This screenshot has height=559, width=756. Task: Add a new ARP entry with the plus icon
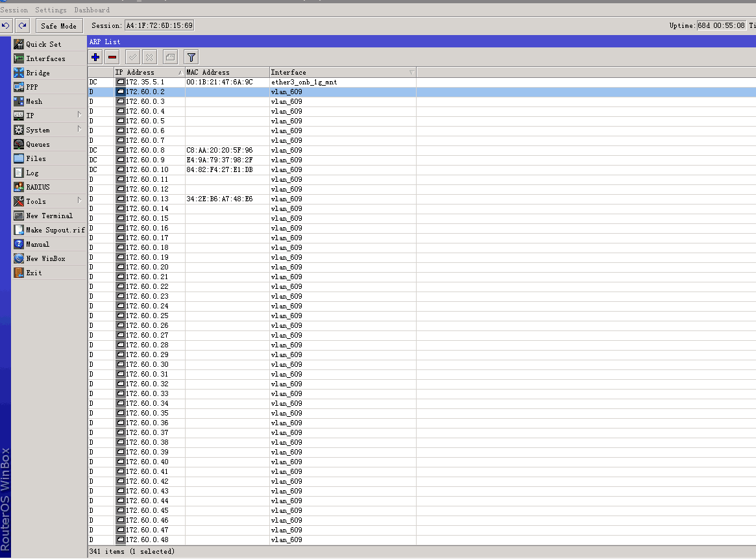95,56
